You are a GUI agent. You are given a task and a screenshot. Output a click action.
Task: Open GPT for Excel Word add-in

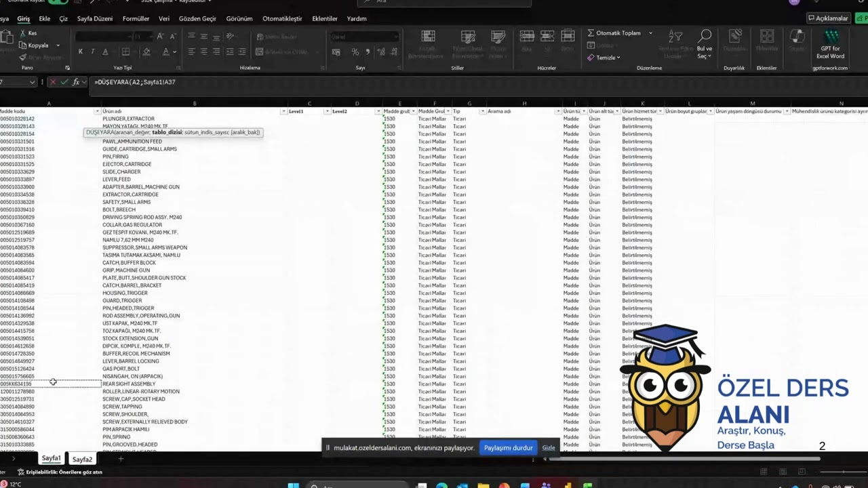pyautogui.click(x=831, y=44)
